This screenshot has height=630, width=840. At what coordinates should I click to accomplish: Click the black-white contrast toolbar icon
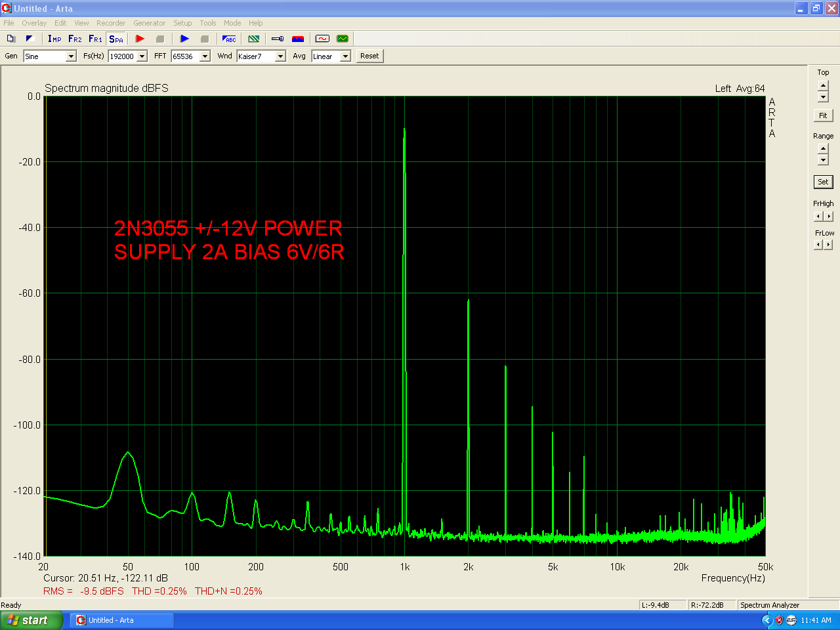point(30,39)
